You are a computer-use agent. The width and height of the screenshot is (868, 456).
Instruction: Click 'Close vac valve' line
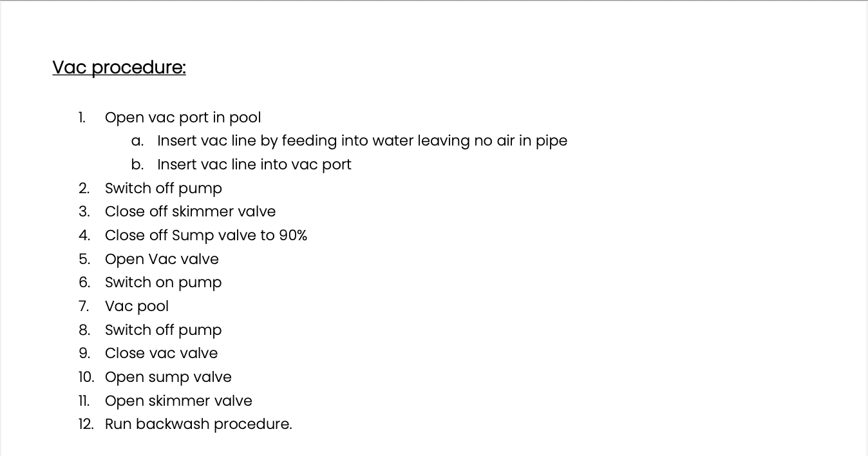click(x=162, y=354)
